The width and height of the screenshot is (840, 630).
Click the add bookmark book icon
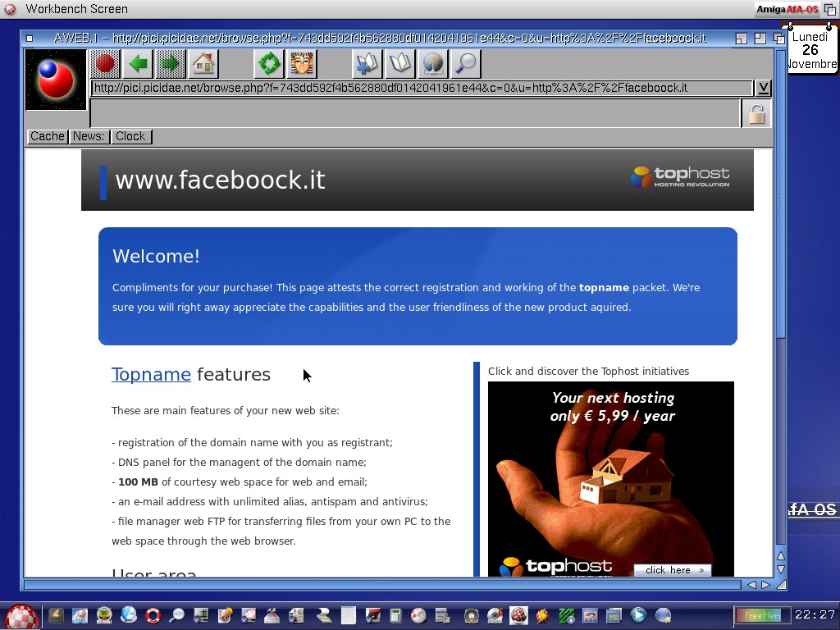(x=367, y=64)
